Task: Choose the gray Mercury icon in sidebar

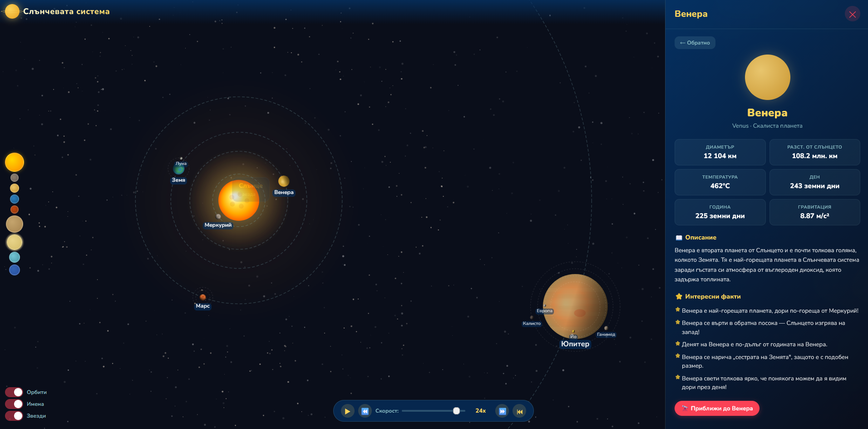Action: [15, 178]
